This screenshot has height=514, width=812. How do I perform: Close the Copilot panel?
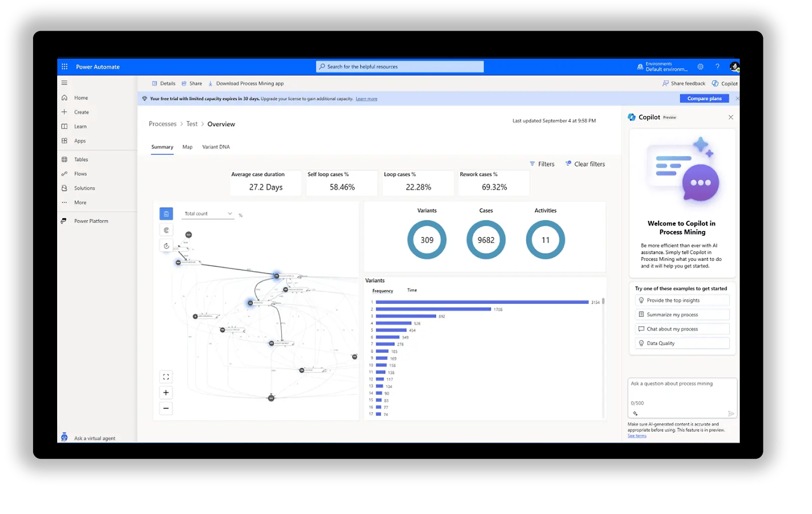pyautogui.click(x=731, y=117)
